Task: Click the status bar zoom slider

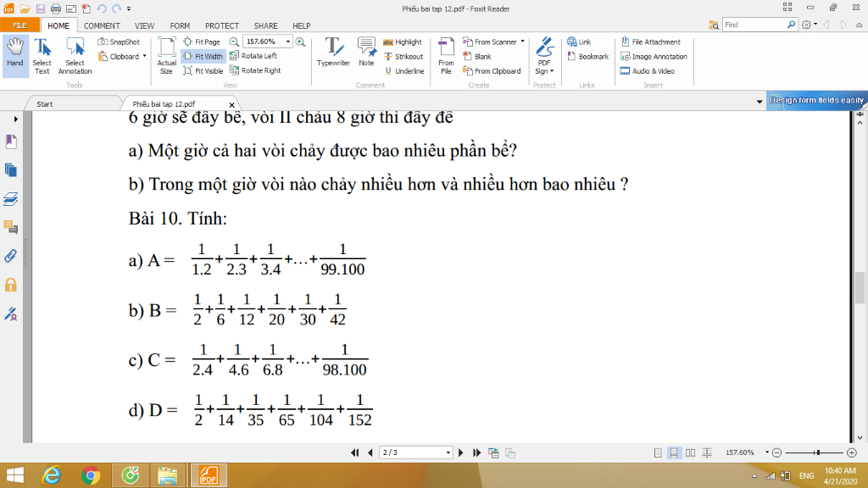Action: point(815,452)
